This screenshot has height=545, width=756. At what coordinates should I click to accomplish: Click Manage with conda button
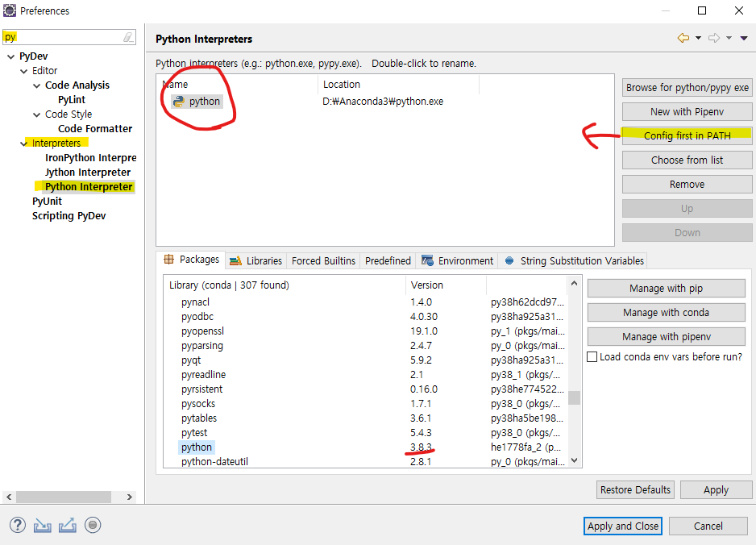pyautogui.click(x=667, y=312)
